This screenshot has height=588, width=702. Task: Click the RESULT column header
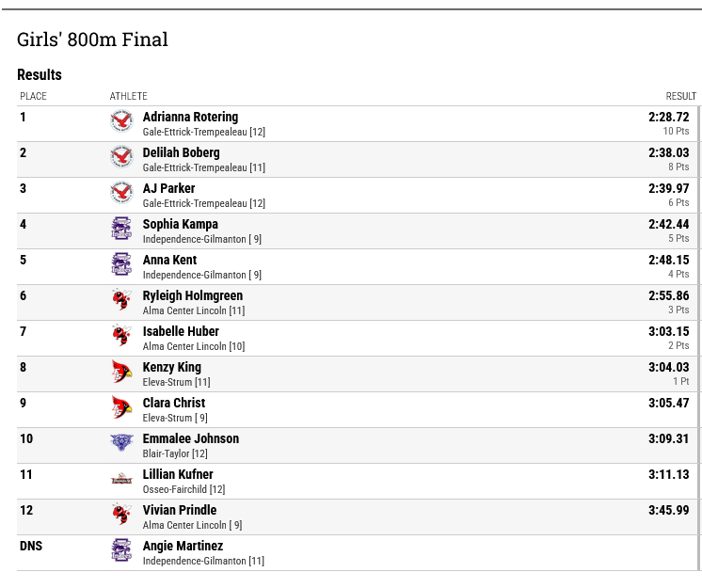(x=680, y=96)
